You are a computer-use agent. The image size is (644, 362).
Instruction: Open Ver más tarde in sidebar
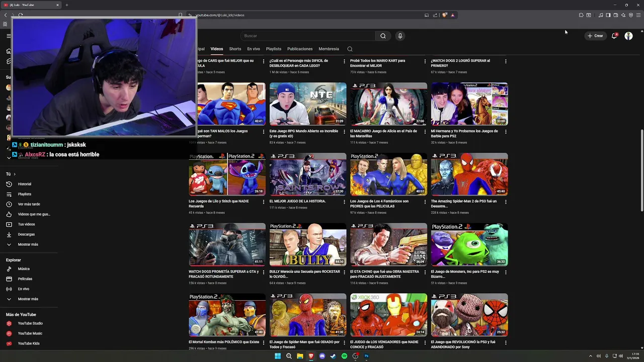tap(28, 204)
